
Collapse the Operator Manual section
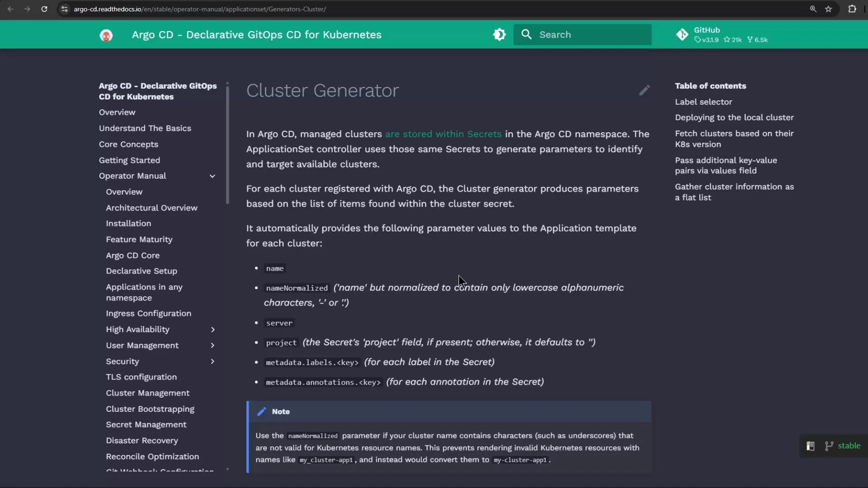(x=212, y=176)
